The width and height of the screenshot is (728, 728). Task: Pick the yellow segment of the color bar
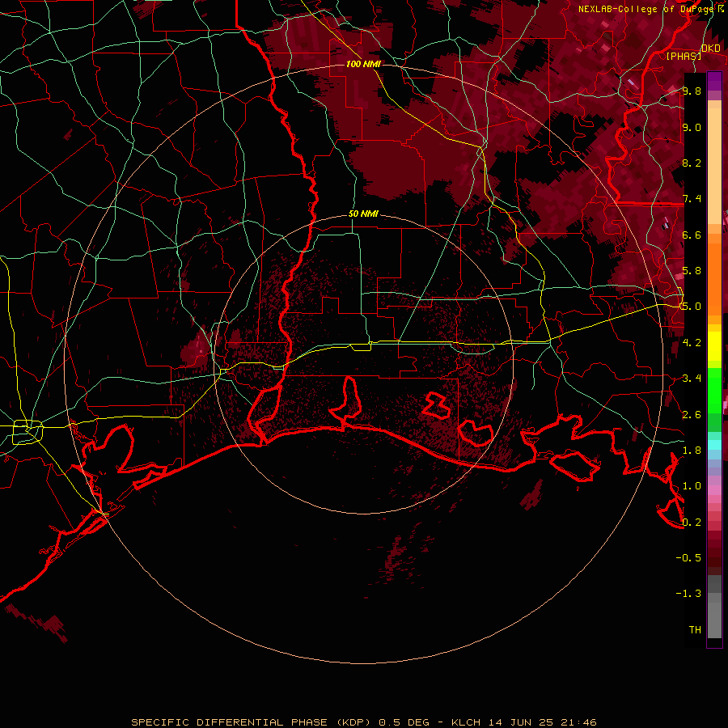(x=714, y=346)
